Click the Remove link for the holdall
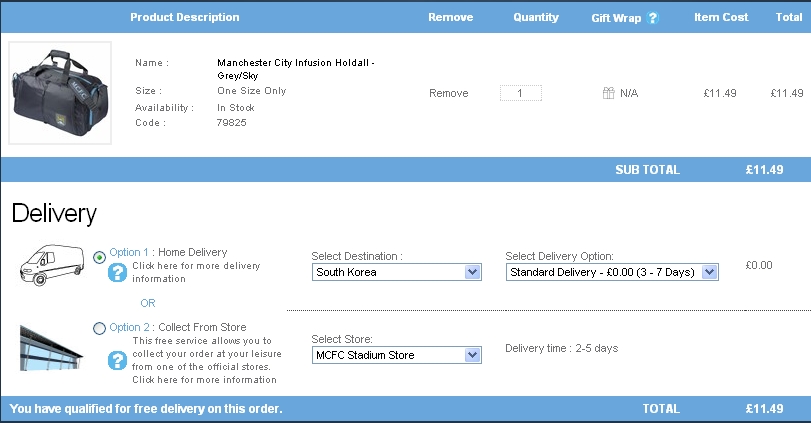This screenshot has height=423, width=811. tap(448, 93)
